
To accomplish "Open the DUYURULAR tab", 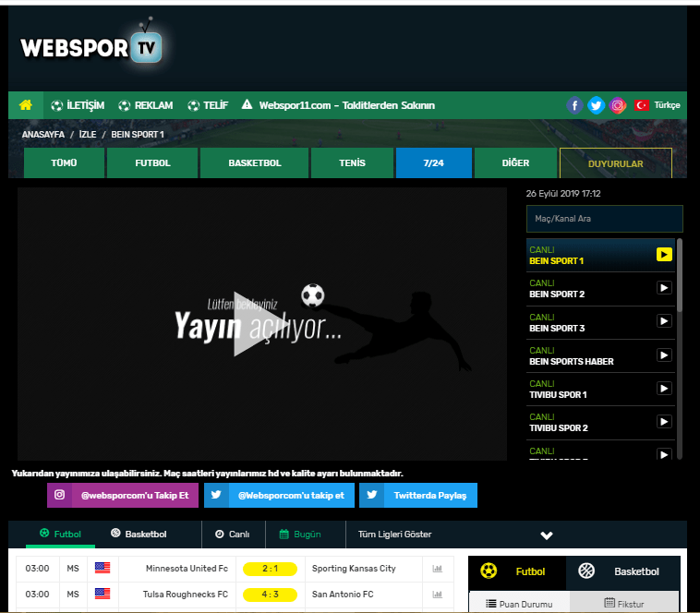I will point(616,163).
